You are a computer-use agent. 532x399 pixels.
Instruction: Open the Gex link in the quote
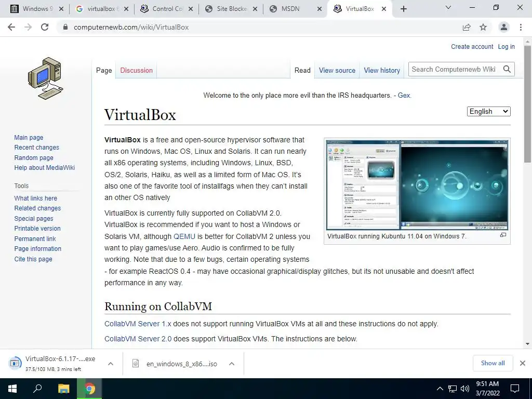[404, 96]
